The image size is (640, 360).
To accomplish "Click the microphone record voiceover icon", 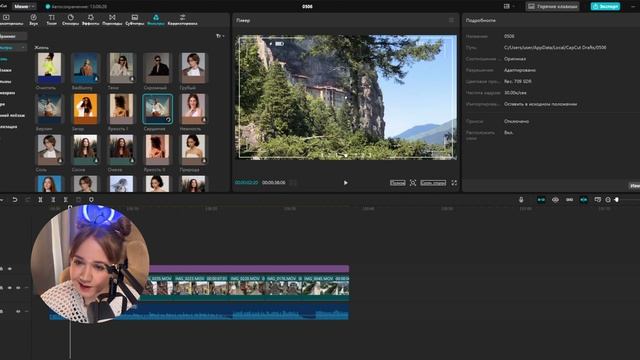I will coord(521,200).
